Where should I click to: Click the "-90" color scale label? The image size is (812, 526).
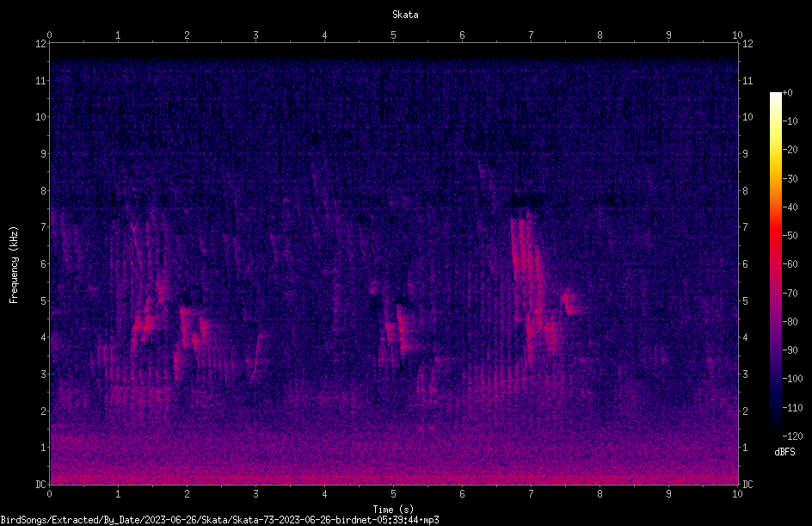click(x=790, y=350)
